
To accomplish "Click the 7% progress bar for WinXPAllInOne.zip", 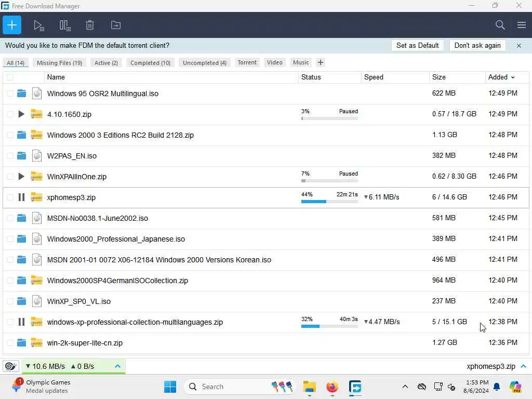I will [x=329, y=180].
